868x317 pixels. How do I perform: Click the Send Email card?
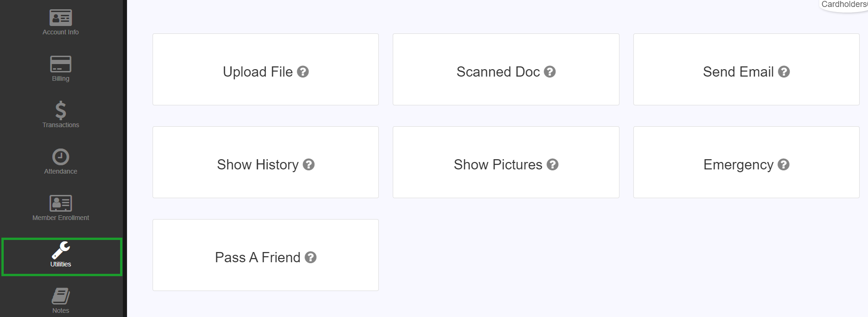point(747,70)
